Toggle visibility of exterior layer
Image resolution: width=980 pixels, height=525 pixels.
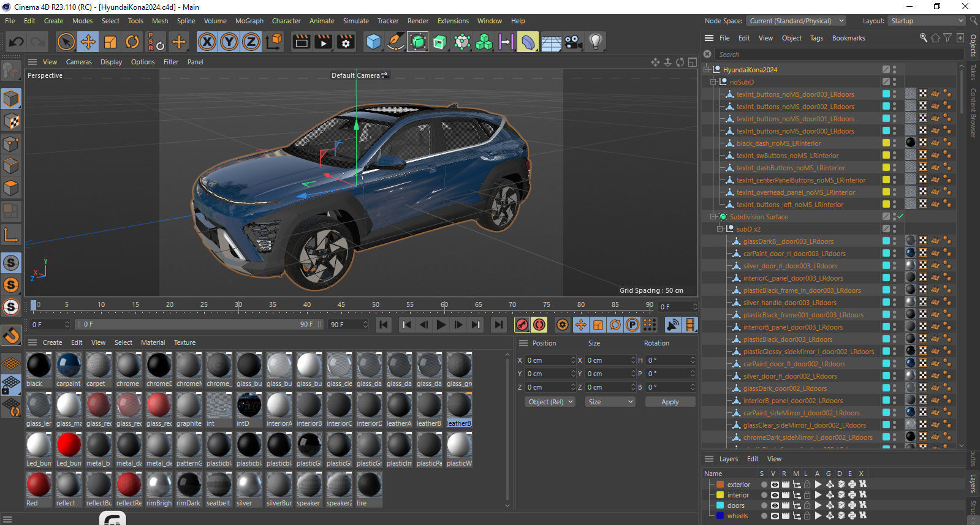(x=775, y=485)
